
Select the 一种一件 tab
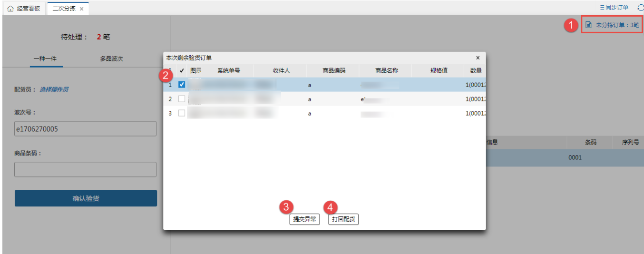pos(45,59)
